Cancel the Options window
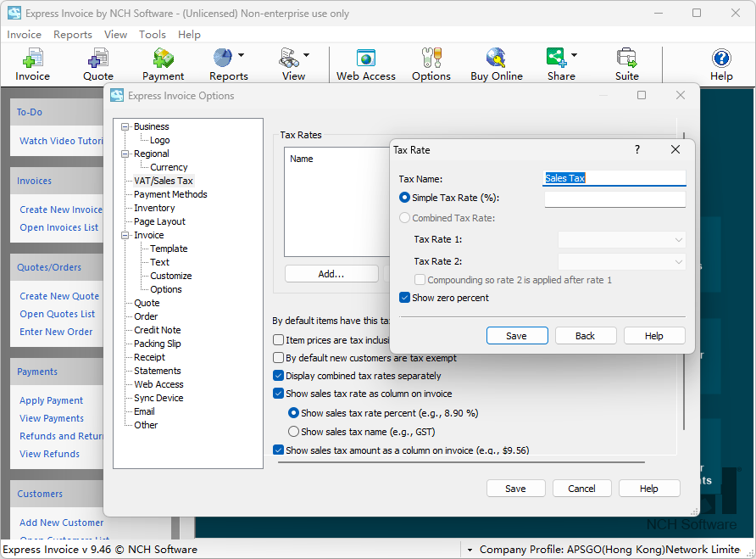Viewport: 756px width, 559px height. 581,488
